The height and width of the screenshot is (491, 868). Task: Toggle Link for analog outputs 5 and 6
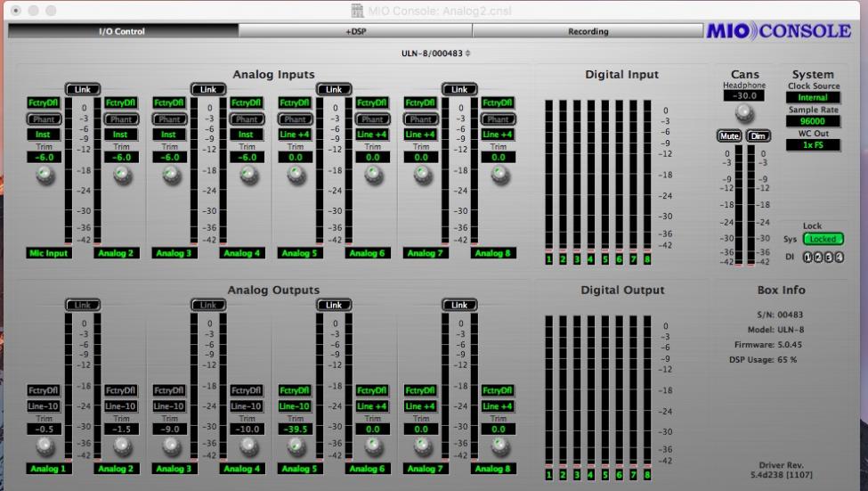click(x=334, y=305)
